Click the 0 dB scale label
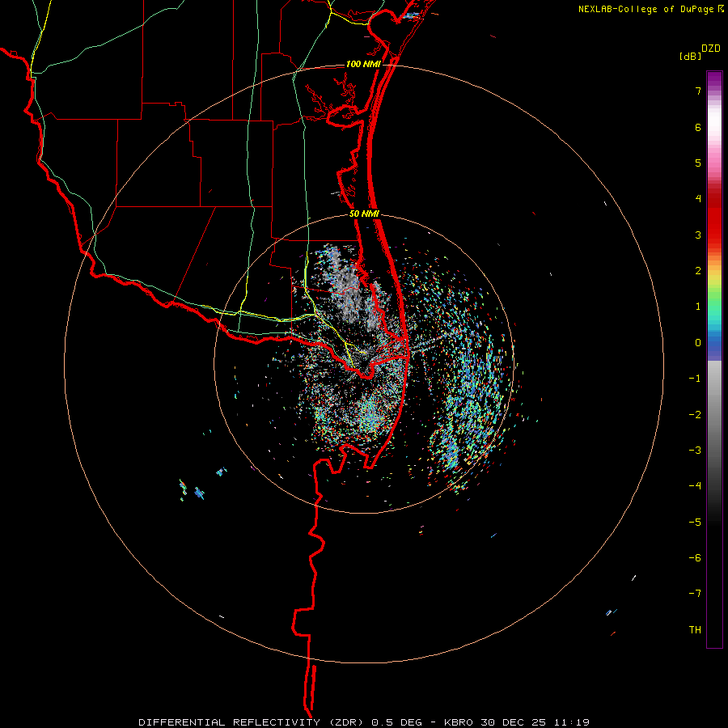728x728 pixels. [x=698, y=343]
